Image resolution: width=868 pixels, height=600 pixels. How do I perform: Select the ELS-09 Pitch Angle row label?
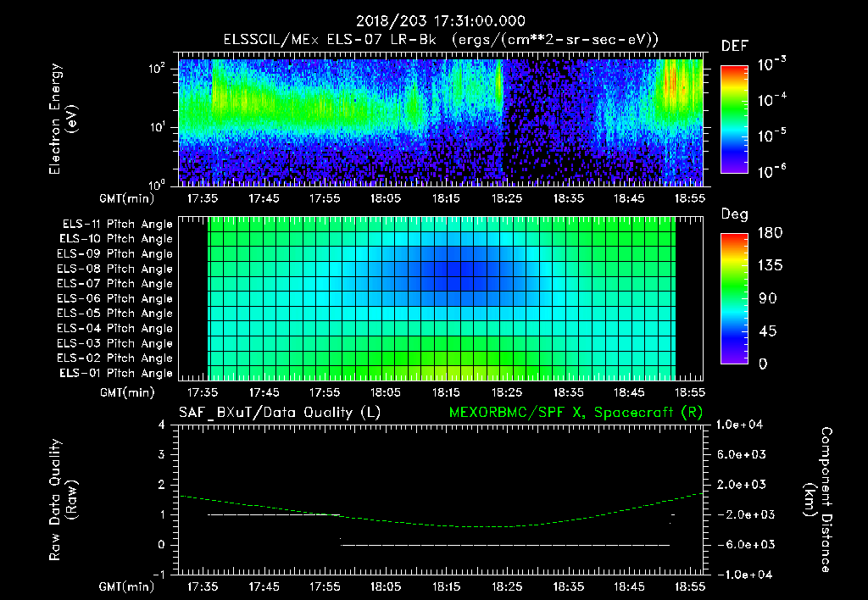(x=115, y=254)
